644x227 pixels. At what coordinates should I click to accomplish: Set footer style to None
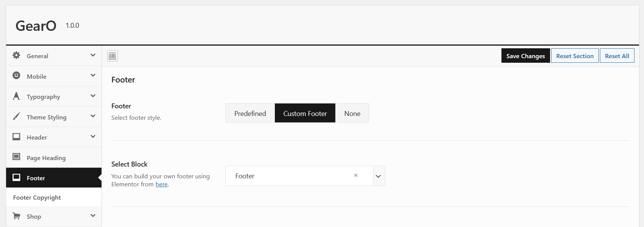tap(352, 113)
